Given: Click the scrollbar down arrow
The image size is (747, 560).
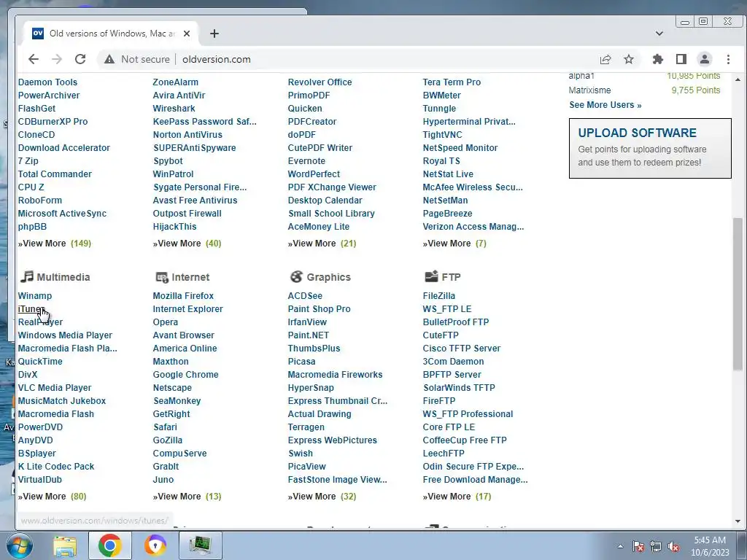Looking at the screenshot, I should (x=738, y=521).
